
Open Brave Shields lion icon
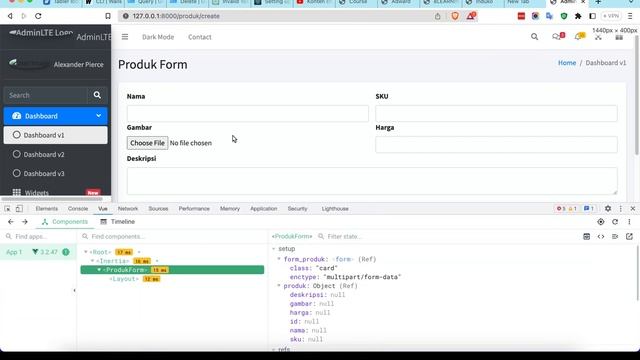pyautogui.click(x=455, y=16)
